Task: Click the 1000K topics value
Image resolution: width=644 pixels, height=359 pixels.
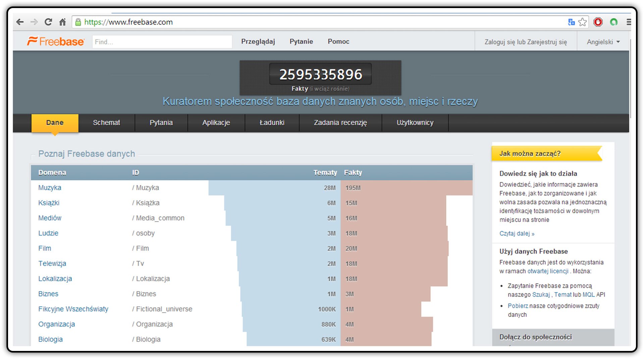Action: point(327,309)
